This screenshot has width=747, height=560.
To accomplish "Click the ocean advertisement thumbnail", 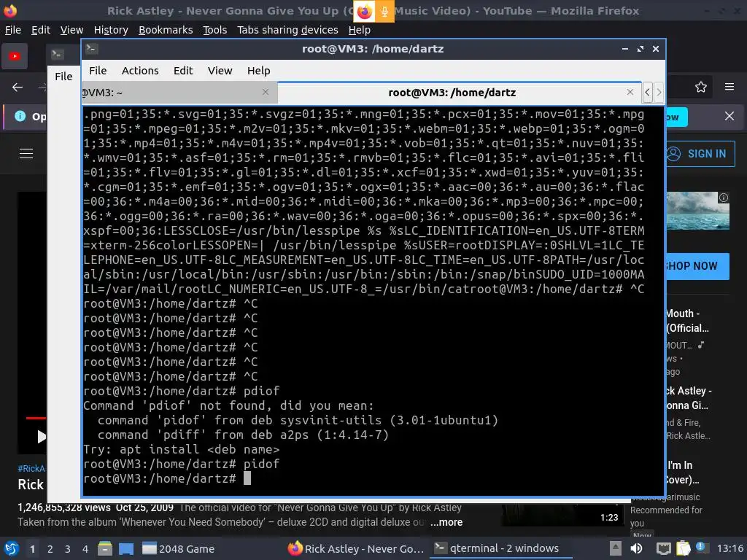I will pyautogui.click(x=697, y=211).
